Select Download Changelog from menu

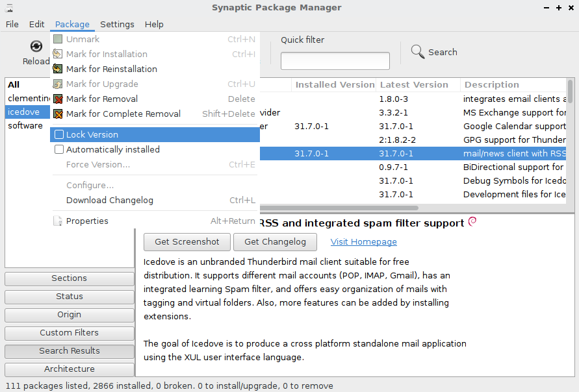coord(155,201)
